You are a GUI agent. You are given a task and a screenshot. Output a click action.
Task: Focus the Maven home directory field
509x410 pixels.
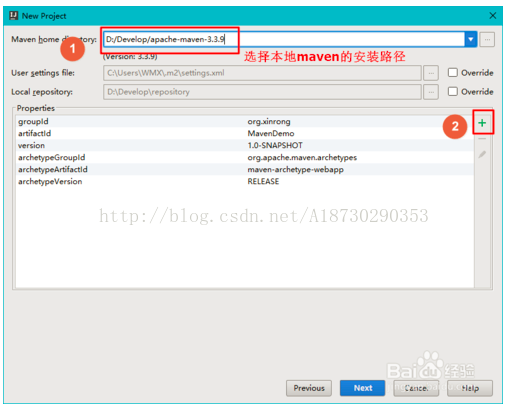(x=284, y=39)
